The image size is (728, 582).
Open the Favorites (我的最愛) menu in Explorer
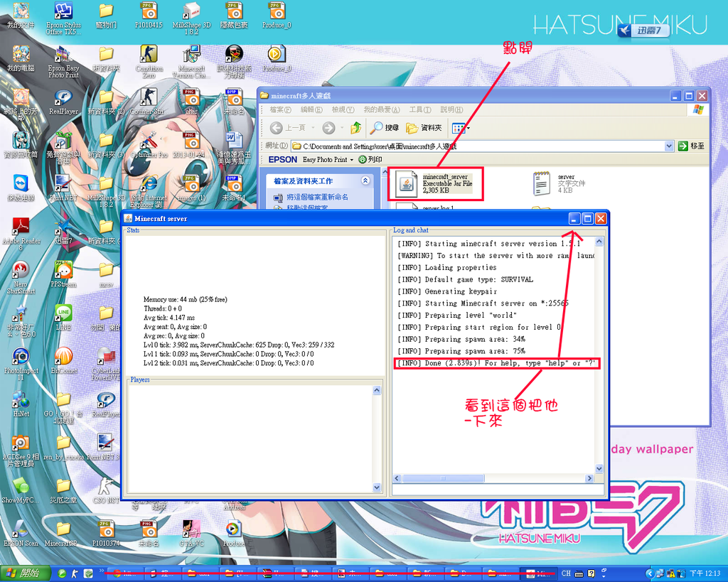click(382, 109)
